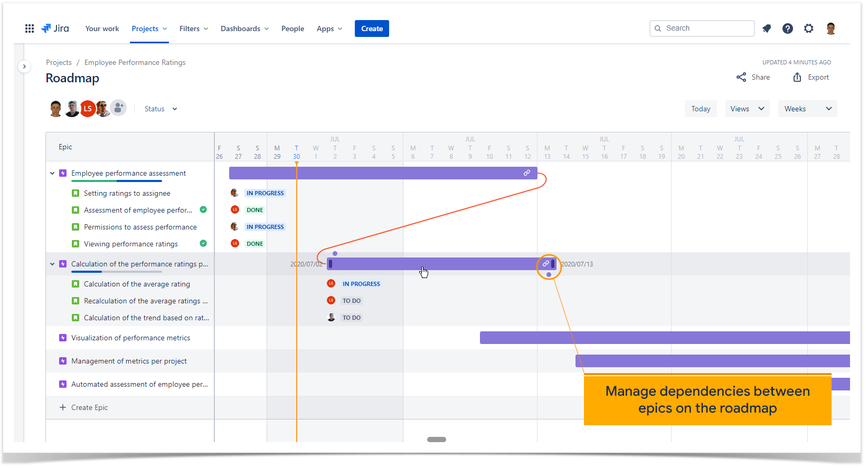Image resolution: width=868 pixels, height=468 pixels.
Task: Open Calculation of the trend based on ratings issue
Action: (146, 318)
